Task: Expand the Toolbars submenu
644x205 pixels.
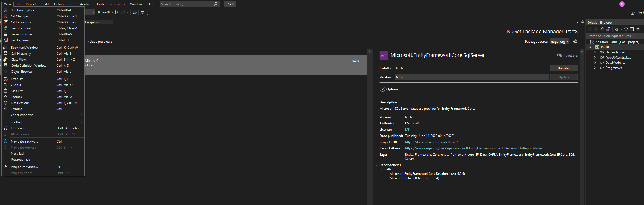Action: coord(43,122)
